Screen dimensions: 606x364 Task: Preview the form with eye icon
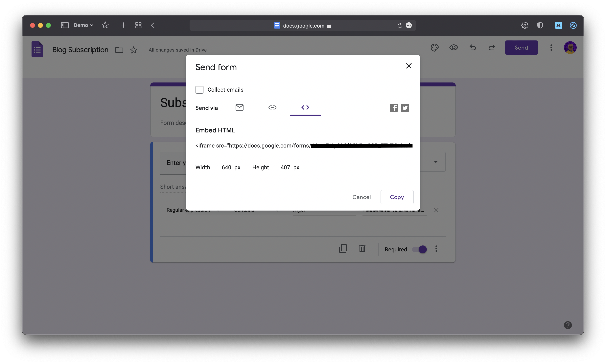point(453,48)
